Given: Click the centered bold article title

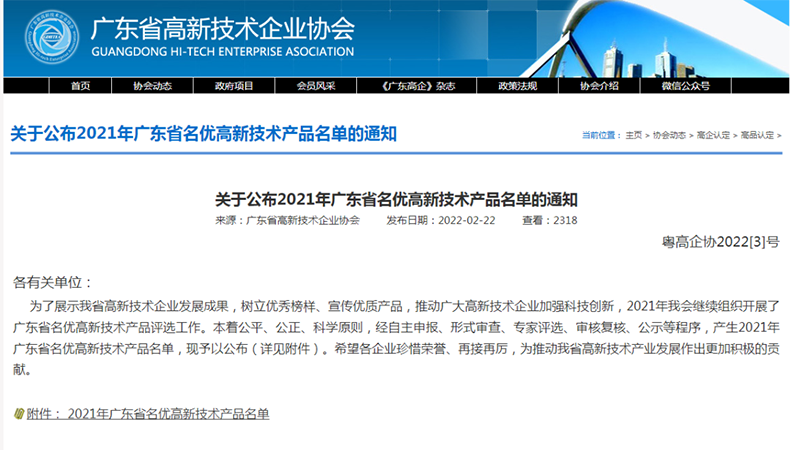Looking at the screenshot, I should point(396,199).
